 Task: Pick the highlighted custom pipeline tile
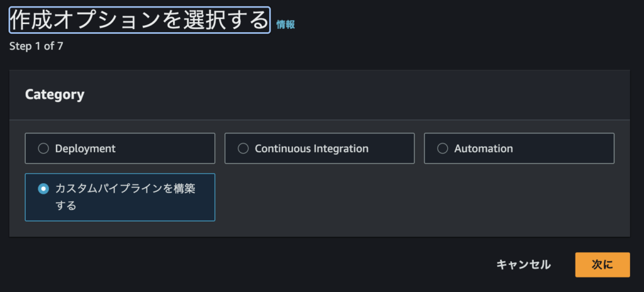120,198
